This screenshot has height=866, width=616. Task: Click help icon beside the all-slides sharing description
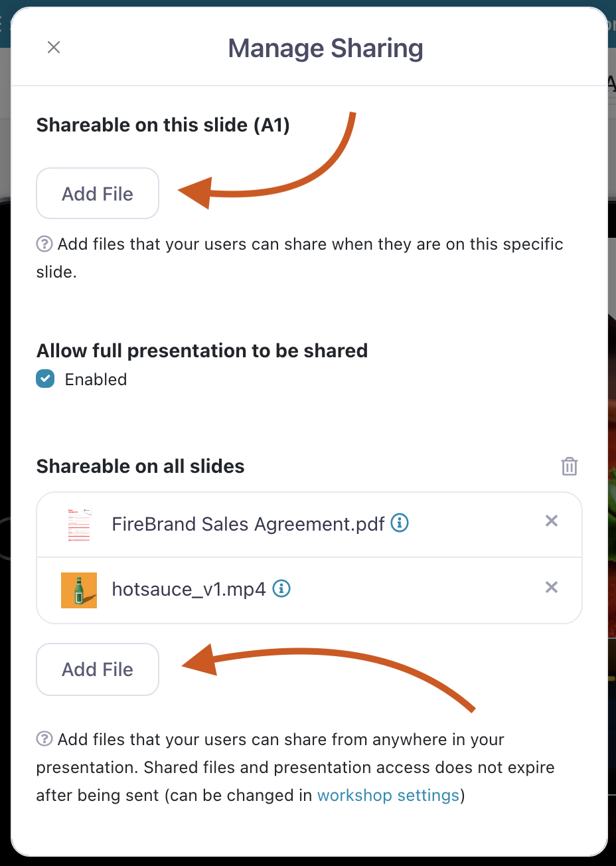click(44, 739)
